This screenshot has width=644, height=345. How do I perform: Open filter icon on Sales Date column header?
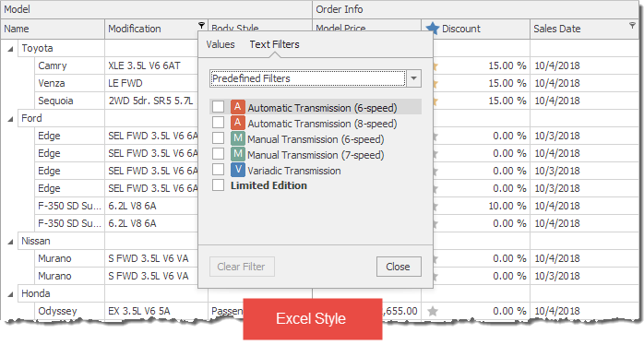pyautogui.click(x=632, y=25)
